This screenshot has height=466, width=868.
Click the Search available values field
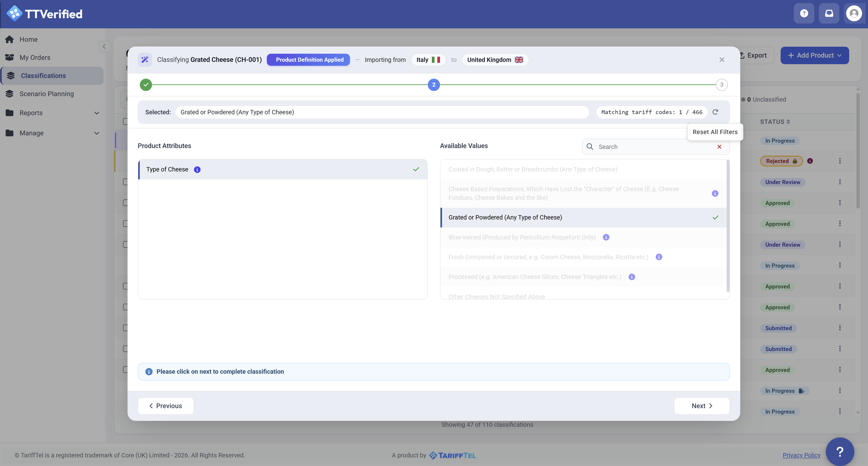coord(655,147)
